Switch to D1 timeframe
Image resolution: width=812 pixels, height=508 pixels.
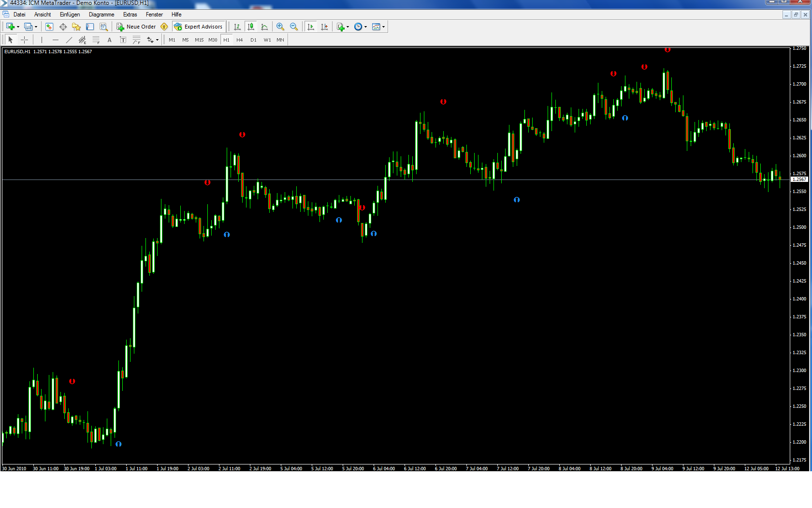coord(253,40)
